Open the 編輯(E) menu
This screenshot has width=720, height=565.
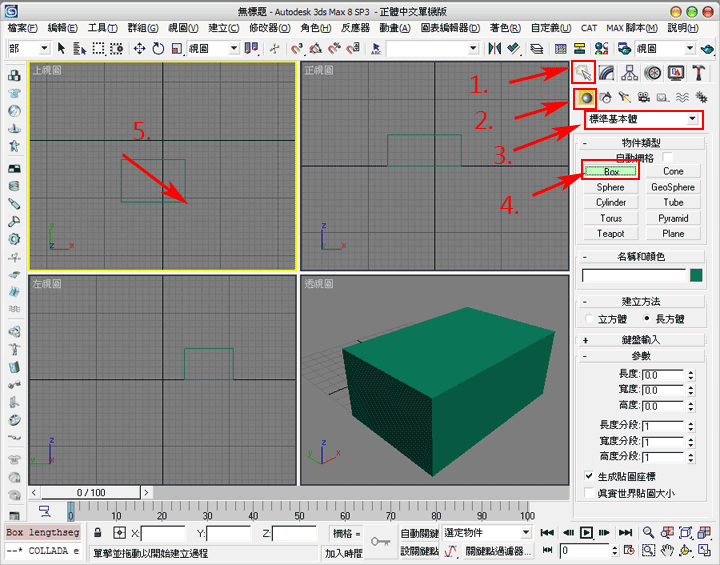[x=62, y=28]
